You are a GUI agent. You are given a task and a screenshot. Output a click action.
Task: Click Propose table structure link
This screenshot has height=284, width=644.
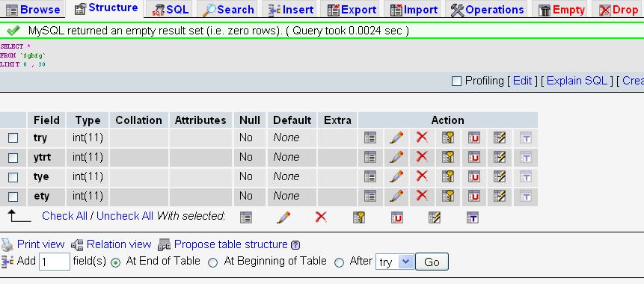tap(231, 244)
